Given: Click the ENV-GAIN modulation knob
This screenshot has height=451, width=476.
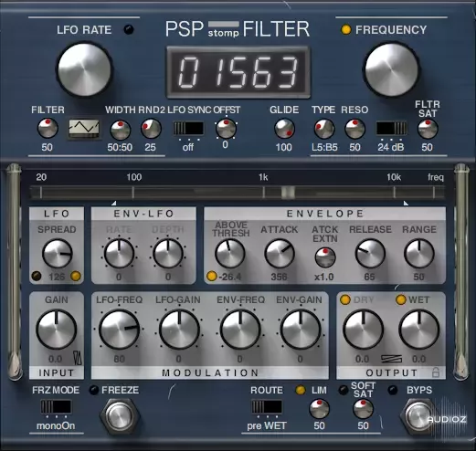Looking at the screenshot, I should click(301, 330).
